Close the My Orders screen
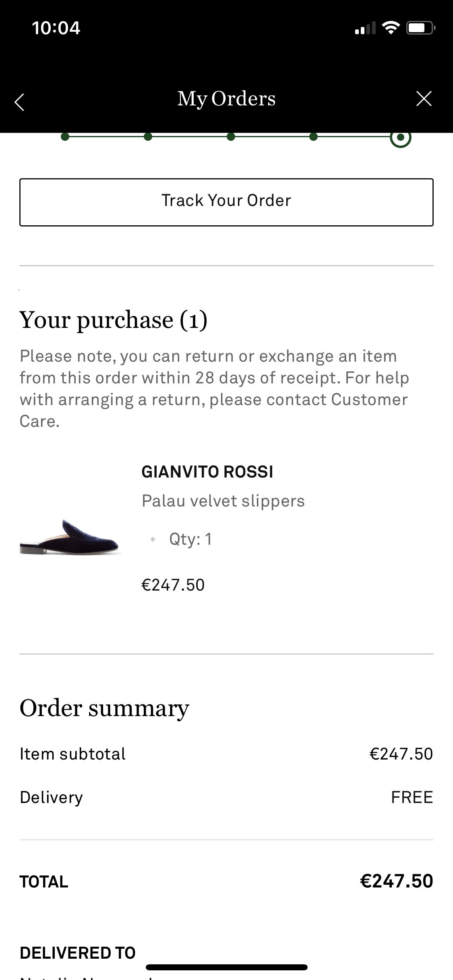The height and width of the screenshot is (980, 453). [424, 99]
